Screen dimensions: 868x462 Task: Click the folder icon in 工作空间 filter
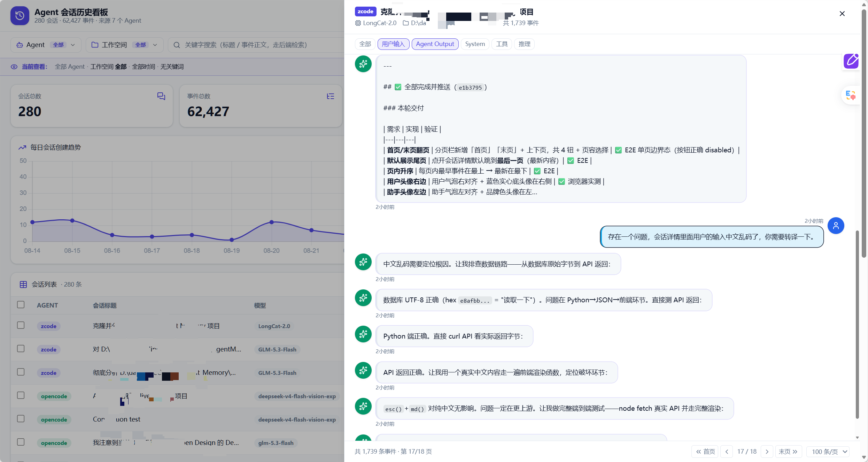pos(95,45)
